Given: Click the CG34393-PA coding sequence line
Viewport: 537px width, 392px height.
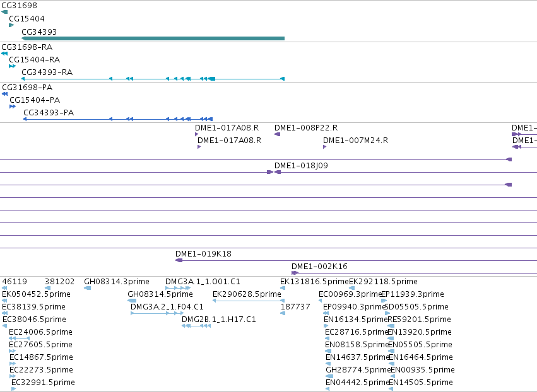Looking at the screenshot, I should pos(118,119).
